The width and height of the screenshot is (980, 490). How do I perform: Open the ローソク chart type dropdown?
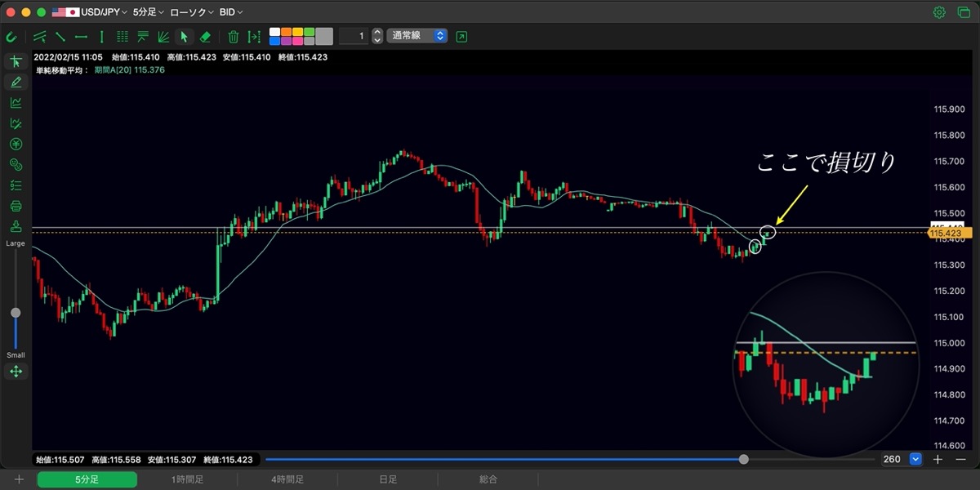(192, 12)
